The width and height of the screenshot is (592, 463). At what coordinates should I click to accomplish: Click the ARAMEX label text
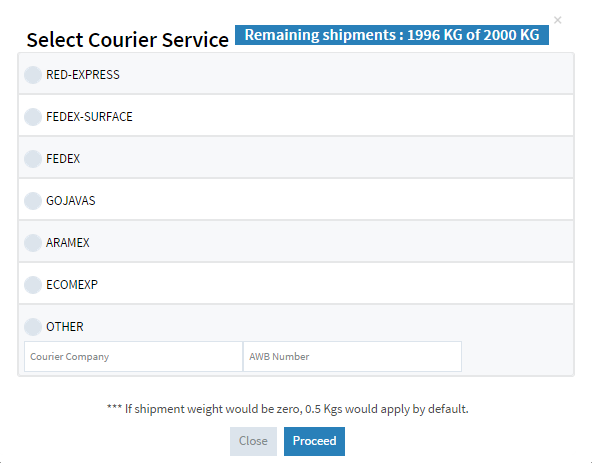tap(68, 242)
